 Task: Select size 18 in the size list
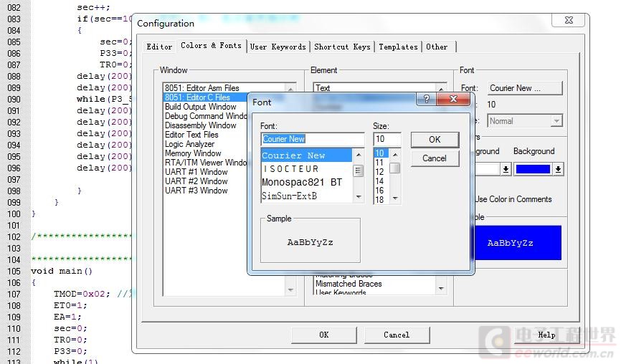pyautogui.click(x=381, y=200)
